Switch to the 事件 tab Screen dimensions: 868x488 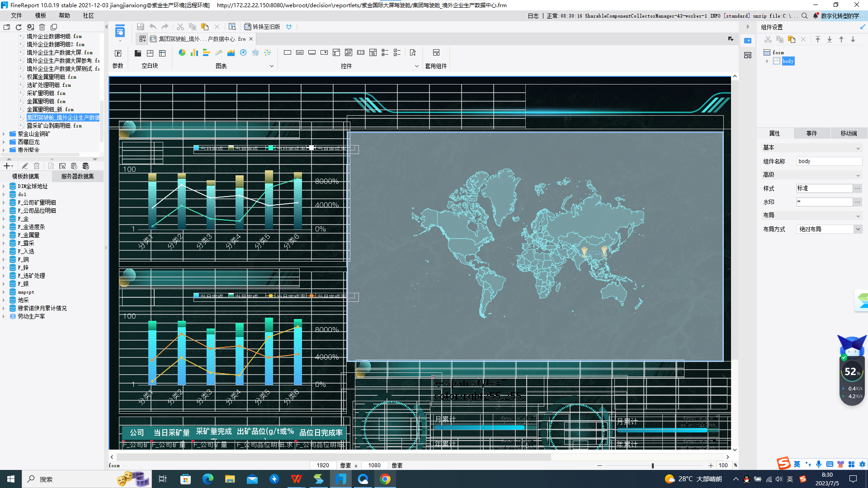(x=811, y=133)
